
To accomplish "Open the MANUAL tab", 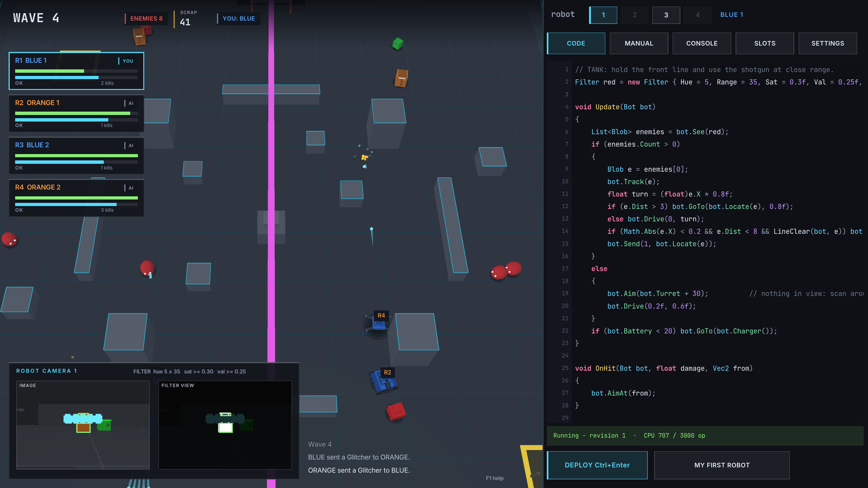I will coord(639,43).
